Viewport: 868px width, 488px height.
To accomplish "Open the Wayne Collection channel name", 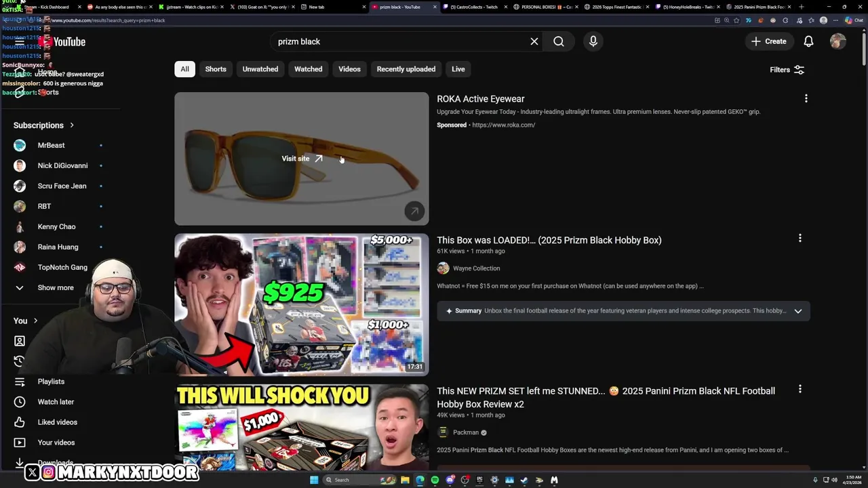I will [x=477, y=268].
